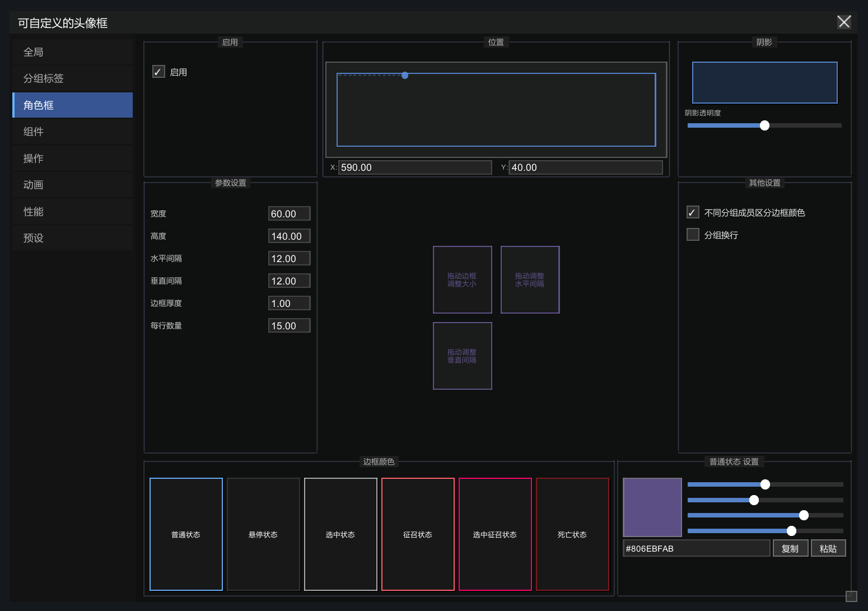Open the 组件 tab
Screen dimensions: 868x611
coord(72,132)
